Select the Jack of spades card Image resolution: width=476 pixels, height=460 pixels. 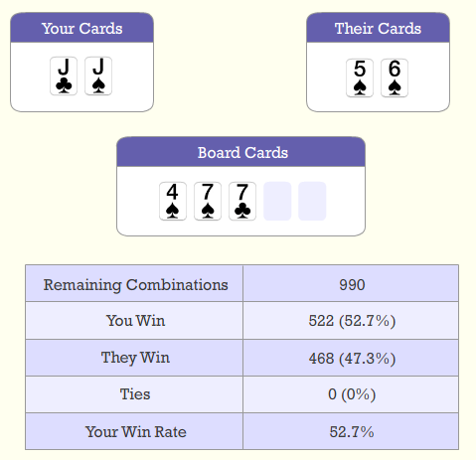coord(98,77)
